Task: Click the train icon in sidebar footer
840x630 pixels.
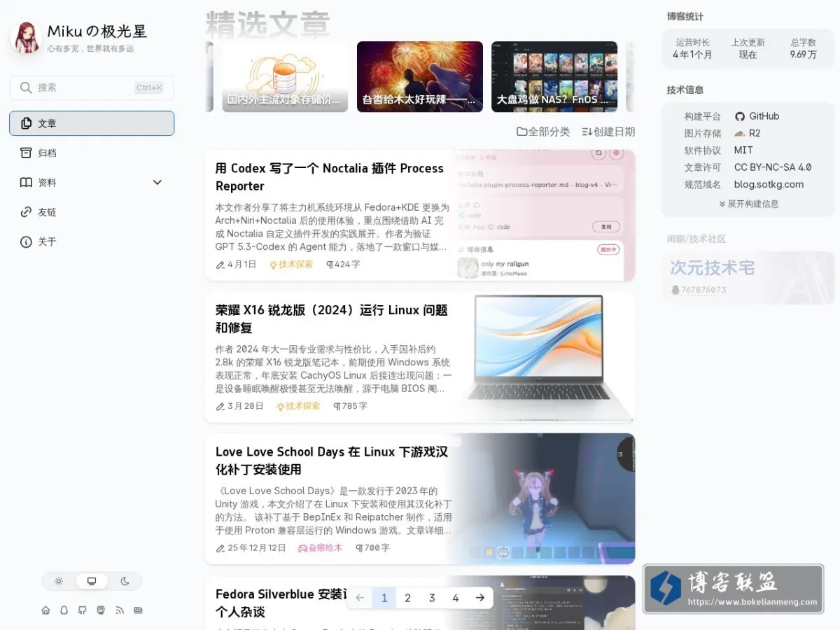Action: [138, 610]
